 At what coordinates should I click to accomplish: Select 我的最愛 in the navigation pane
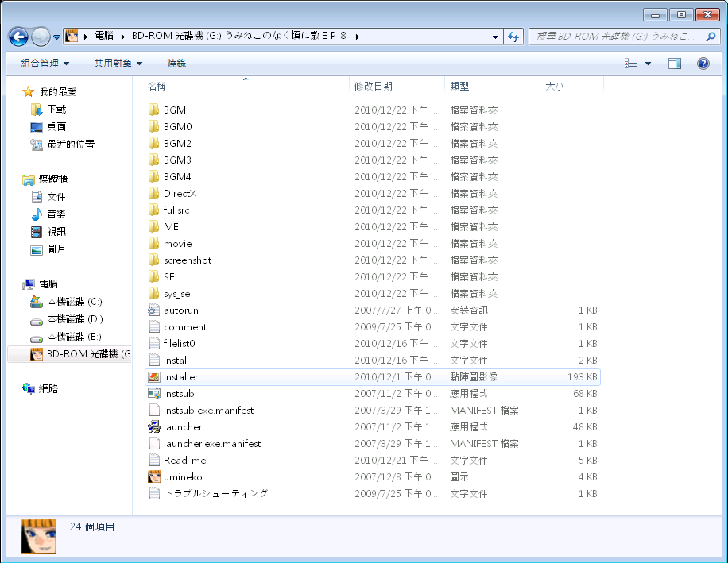click(x=50, y=92)
